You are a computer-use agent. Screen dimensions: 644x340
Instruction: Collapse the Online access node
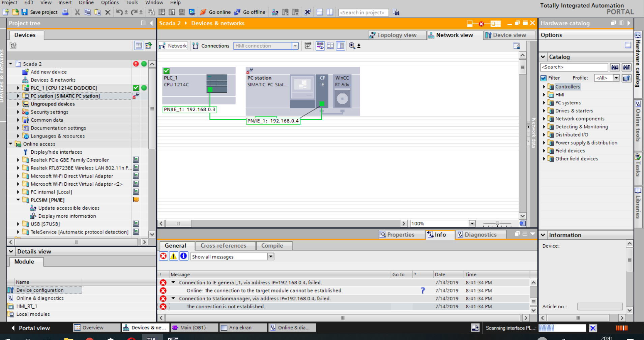point(11,144)
